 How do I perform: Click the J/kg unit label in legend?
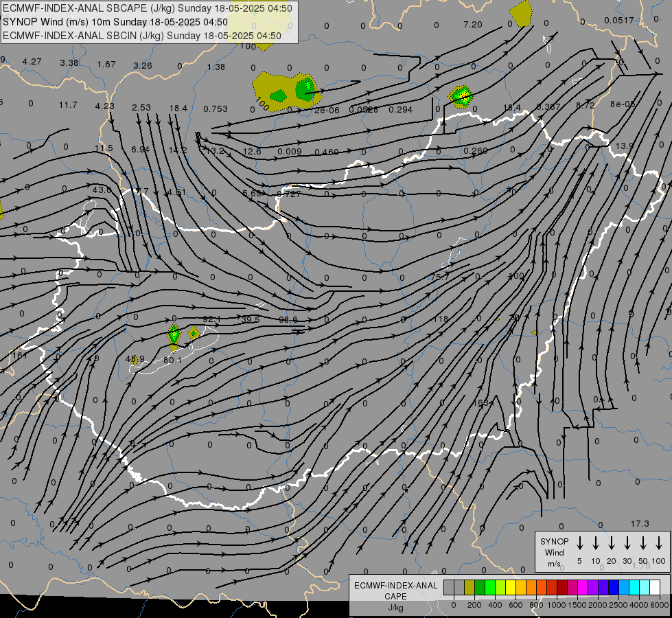[x=395, y=608]
